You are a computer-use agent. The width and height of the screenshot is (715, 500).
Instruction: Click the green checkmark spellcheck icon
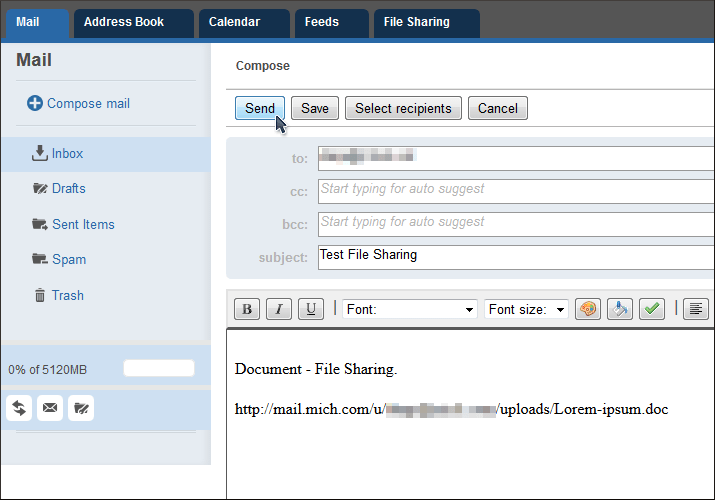pos(653,309)
